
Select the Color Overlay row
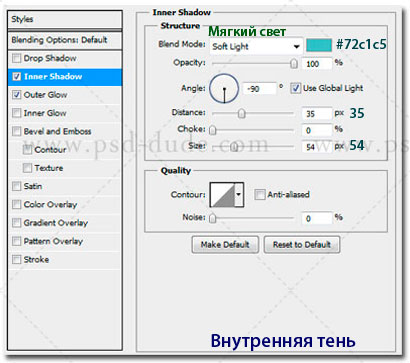tap(65, 204)
